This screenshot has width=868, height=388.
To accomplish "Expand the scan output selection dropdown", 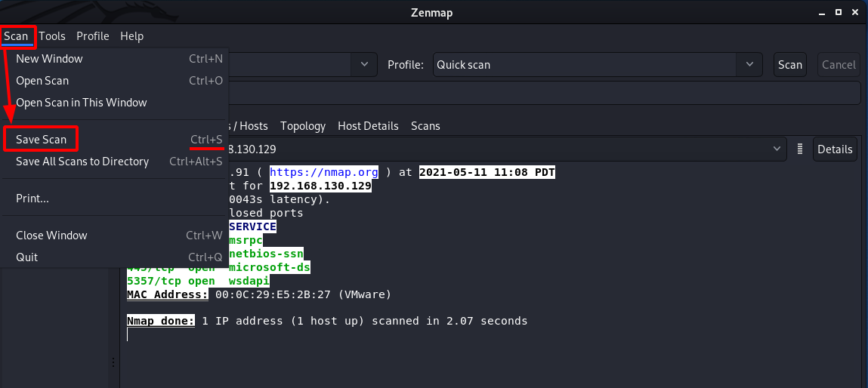I will coord(778,149).
